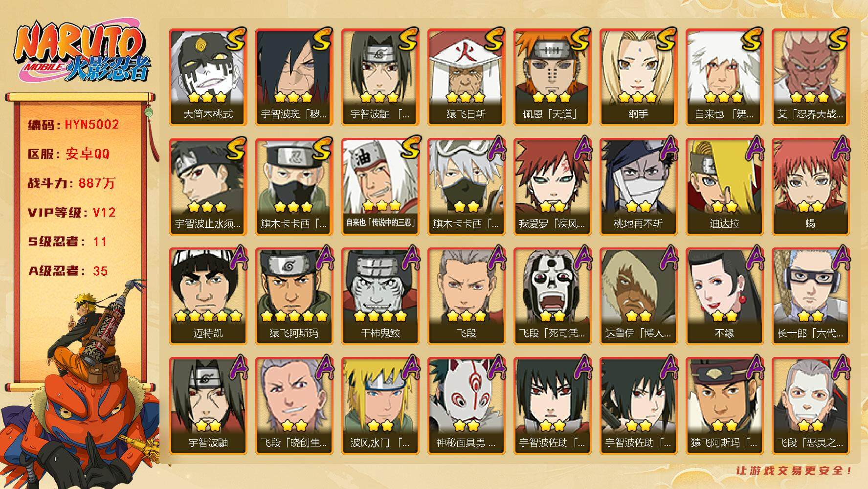Select the 大筒木桃式 ninja card
The height and width of the screenshot is (489, 868).
(x=208, y=77)
